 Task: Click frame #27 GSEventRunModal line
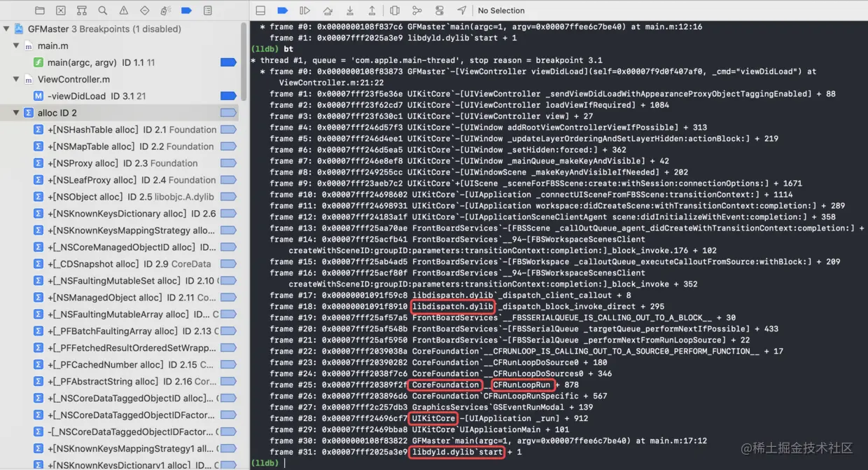click(x=431, y=407)
